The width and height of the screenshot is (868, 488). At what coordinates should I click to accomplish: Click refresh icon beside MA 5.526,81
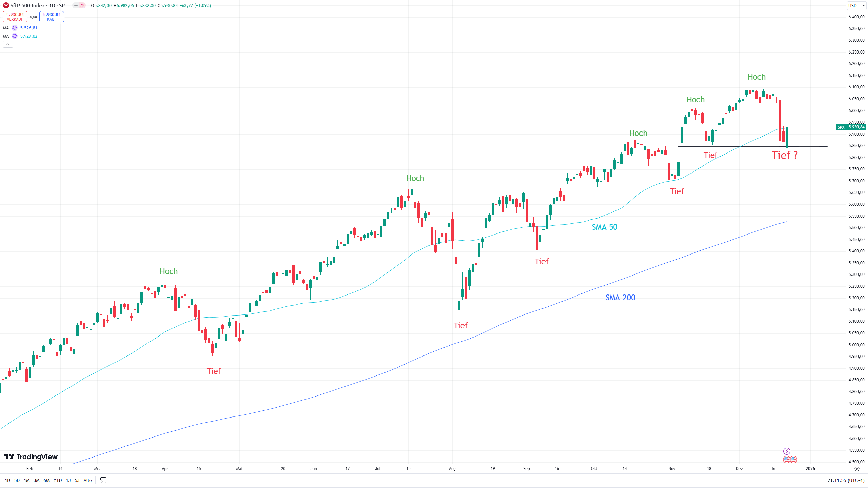pos(15,28)
